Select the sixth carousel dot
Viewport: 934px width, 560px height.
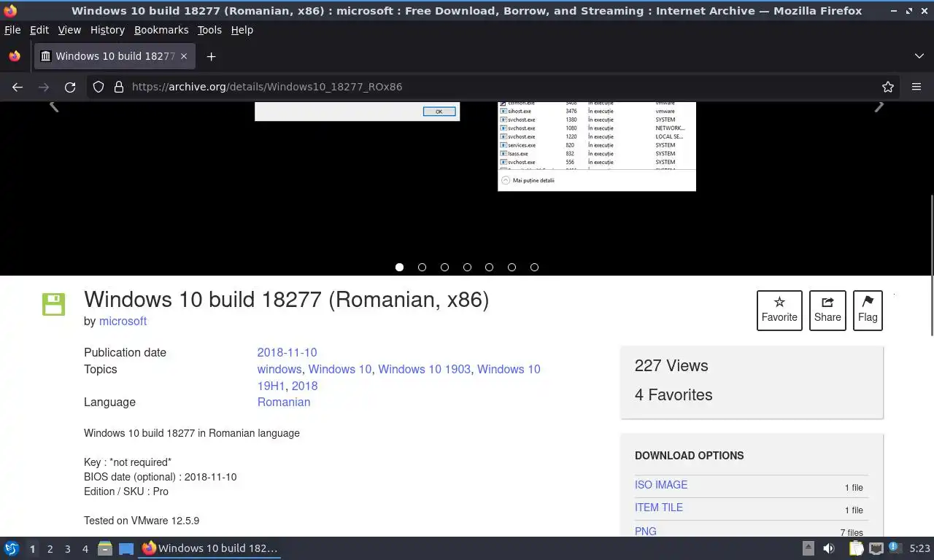click(512, 268)
